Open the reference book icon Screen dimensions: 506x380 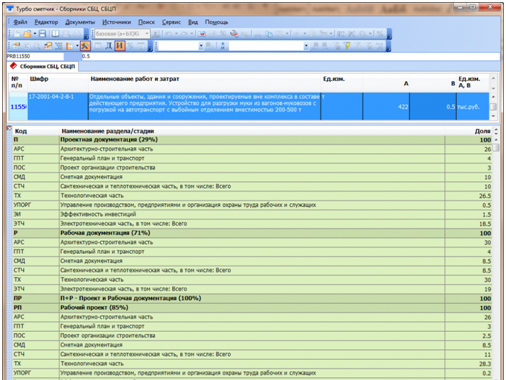pyautogui.click(x=55, y=34)
